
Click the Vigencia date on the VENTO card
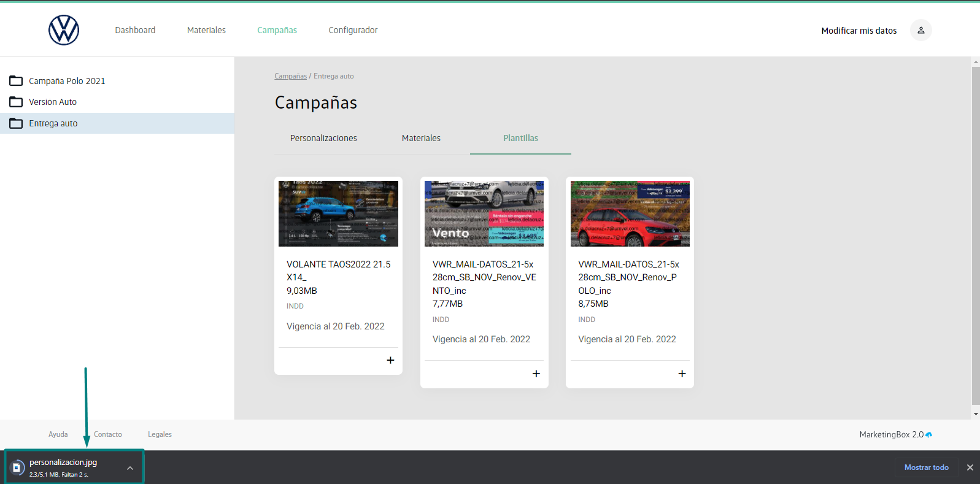[481, 339]
